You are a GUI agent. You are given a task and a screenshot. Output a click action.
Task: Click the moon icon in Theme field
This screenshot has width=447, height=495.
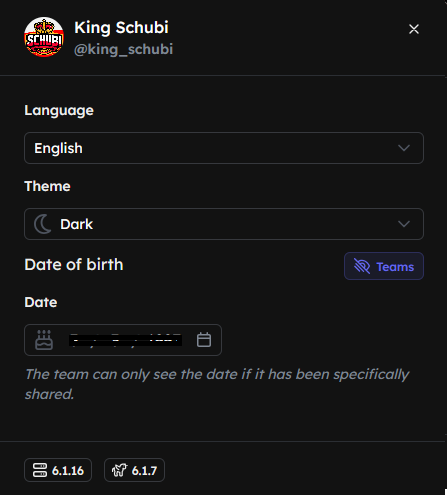point(42,224)
